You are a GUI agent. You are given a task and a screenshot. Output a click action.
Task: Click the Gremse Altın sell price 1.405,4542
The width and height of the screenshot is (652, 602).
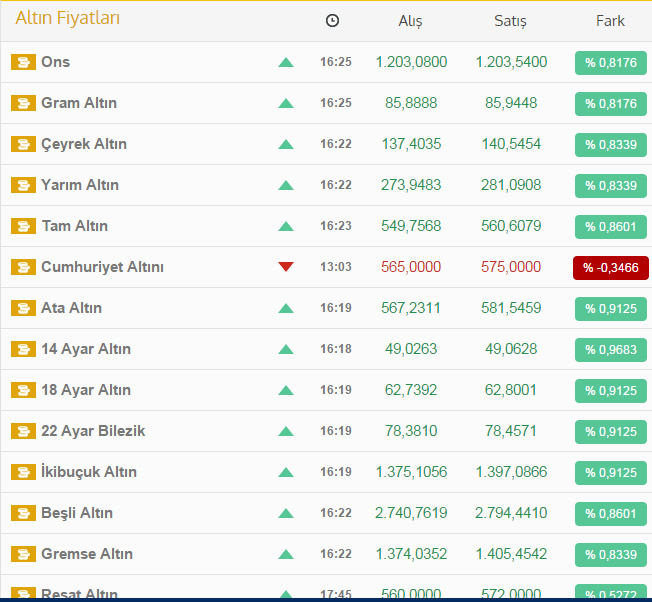511,554
